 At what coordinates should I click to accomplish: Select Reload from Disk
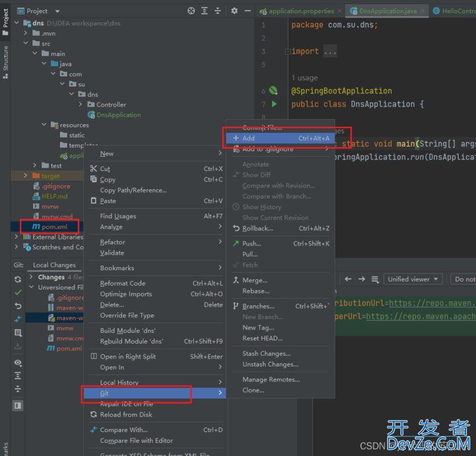coord(156,414)
